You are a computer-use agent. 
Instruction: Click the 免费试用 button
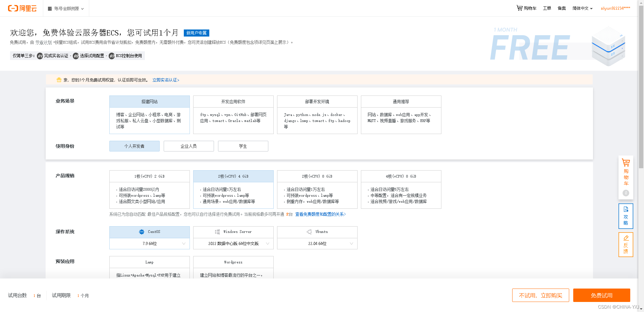click(602, 295)
